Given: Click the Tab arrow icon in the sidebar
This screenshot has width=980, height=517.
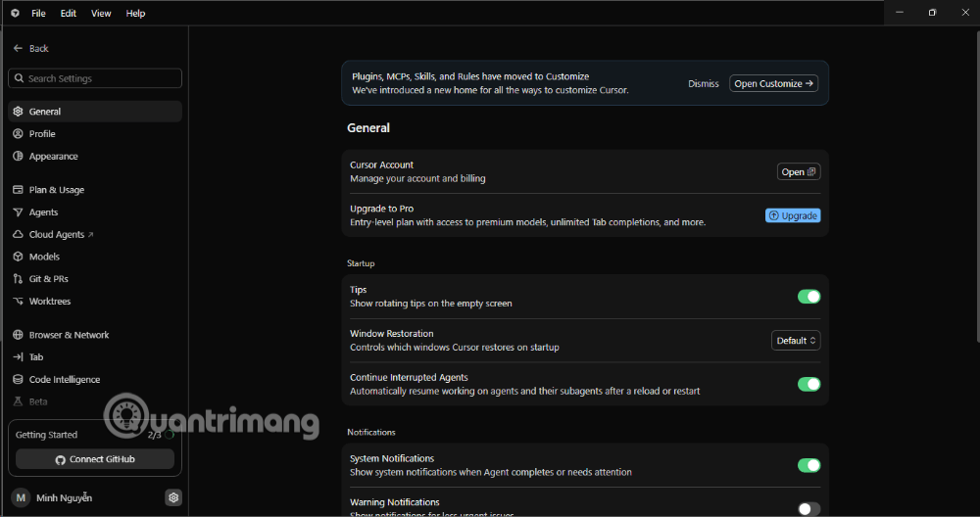Looking at the screenshot, I should tap(18, 357).
